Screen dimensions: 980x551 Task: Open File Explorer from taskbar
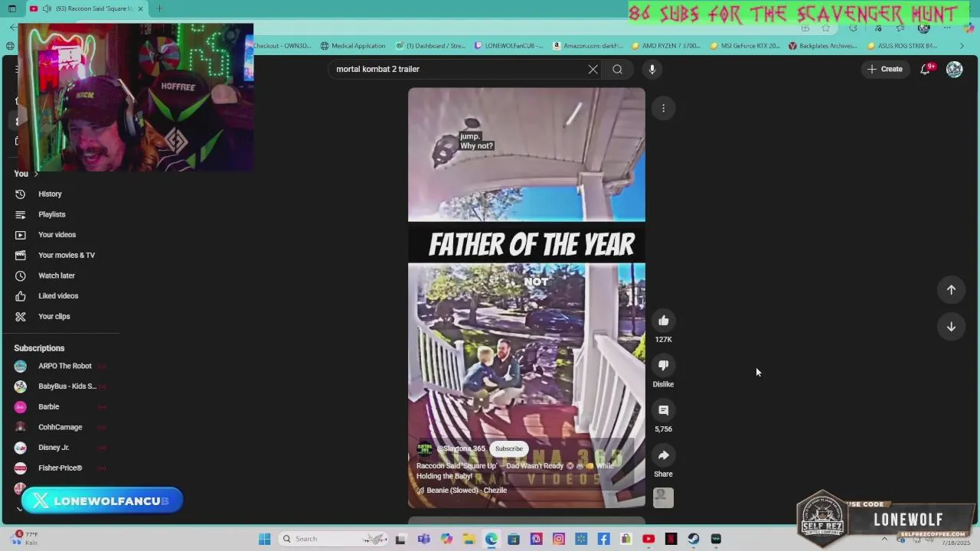[x=469, y=539]
